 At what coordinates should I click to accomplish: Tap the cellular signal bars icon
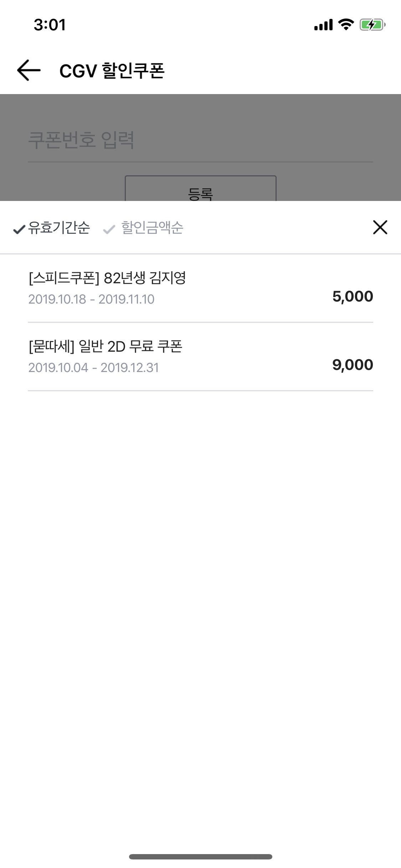point(323,25)
